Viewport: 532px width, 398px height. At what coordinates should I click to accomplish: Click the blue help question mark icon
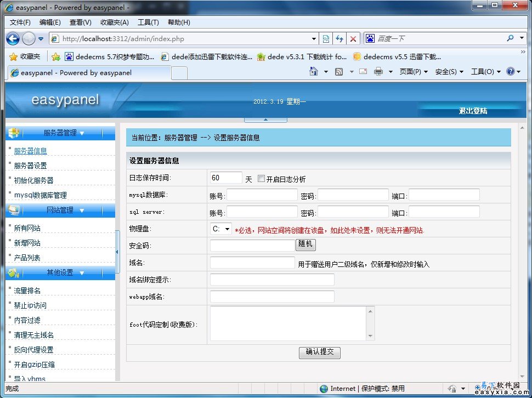(510, 71)
